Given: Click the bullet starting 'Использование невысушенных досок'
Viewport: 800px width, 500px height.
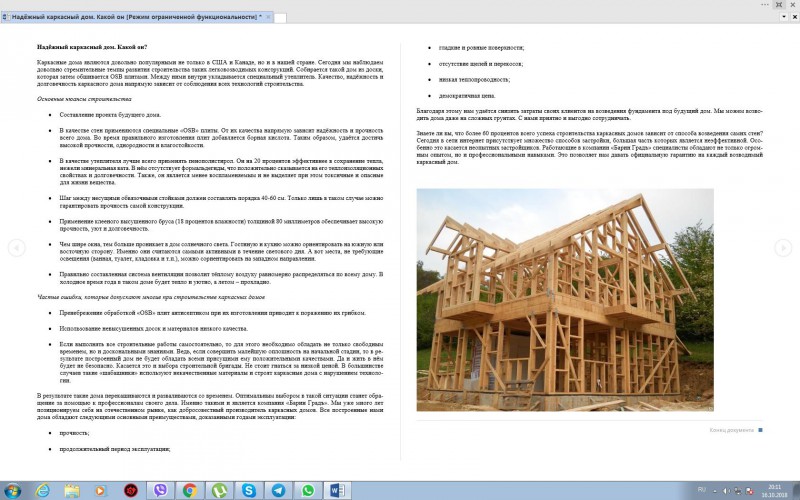Looking at the screenshot, I should 154,329.
